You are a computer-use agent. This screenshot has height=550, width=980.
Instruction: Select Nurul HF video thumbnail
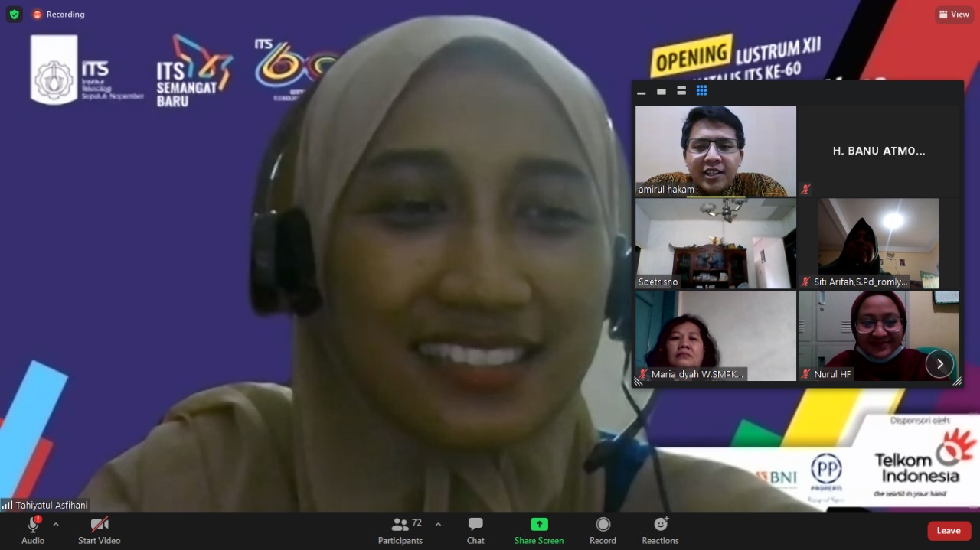[879, 336]
